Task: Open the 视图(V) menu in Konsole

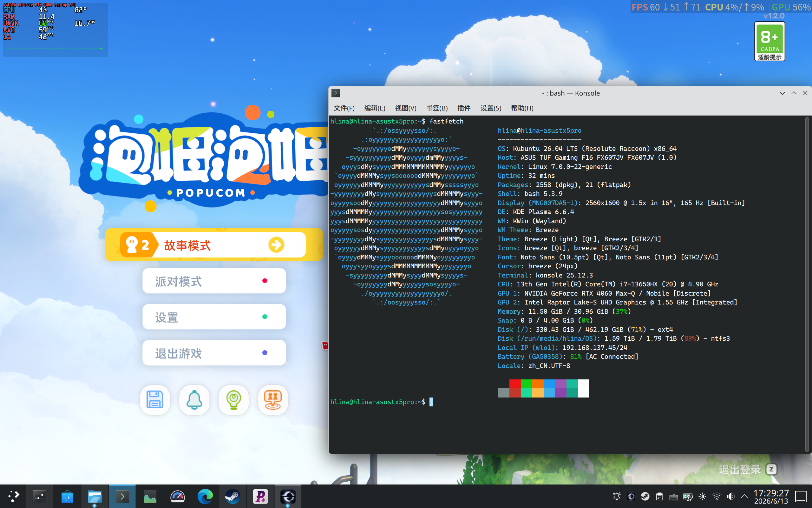Action: (405, 108)
